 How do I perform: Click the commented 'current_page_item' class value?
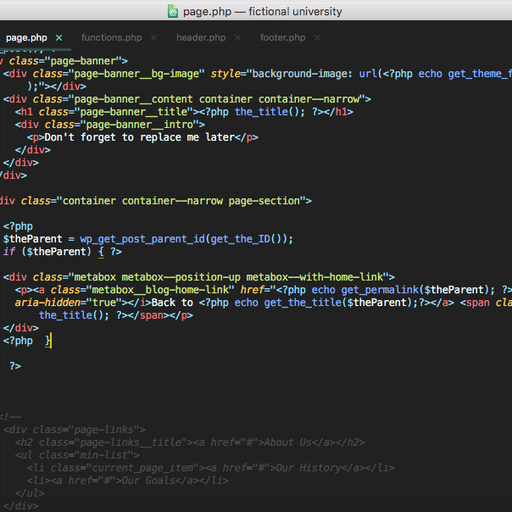(142, 468)
